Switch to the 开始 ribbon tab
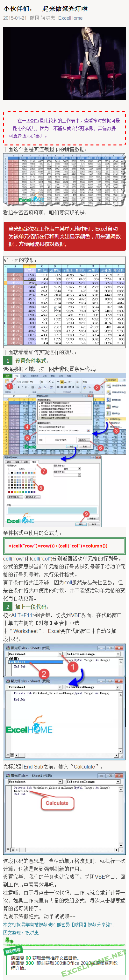Image resolution: width=129 pixels, height=980 pixels. [17, 376]
